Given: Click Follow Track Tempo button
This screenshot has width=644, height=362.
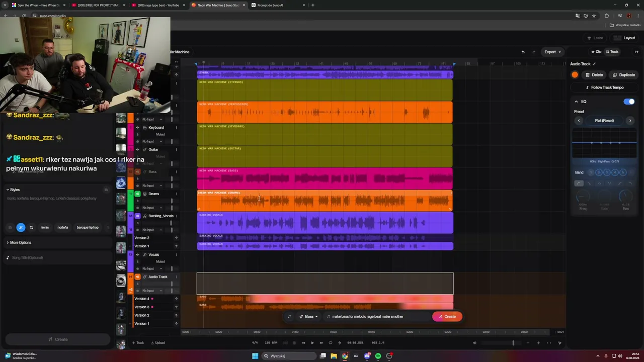Looking at the screenshot, I should tap(604, 87).
